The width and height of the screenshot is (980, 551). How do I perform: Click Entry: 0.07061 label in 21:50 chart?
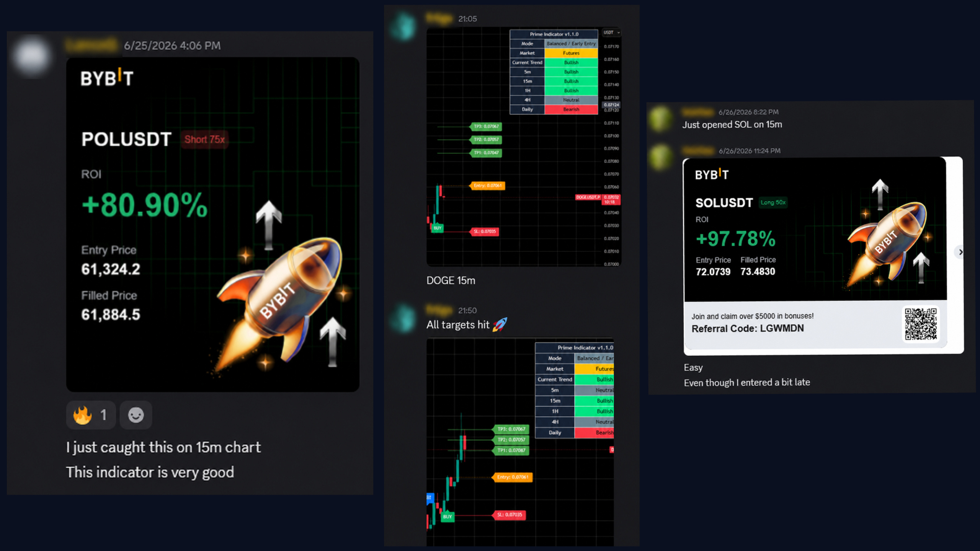pos(513,477)
